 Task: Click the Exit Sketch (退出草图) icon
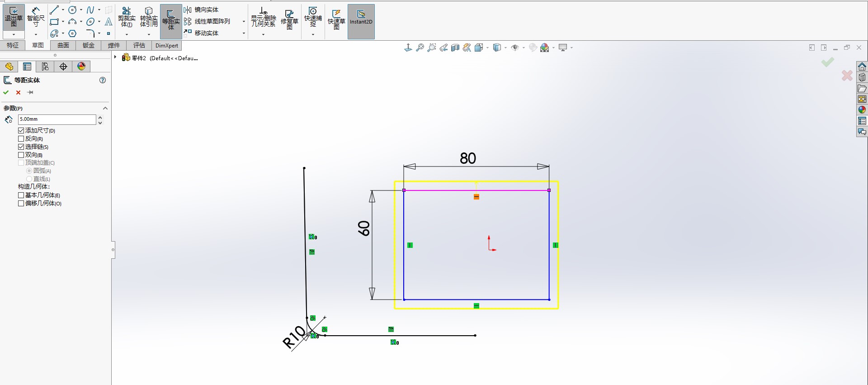pos(14,17)
